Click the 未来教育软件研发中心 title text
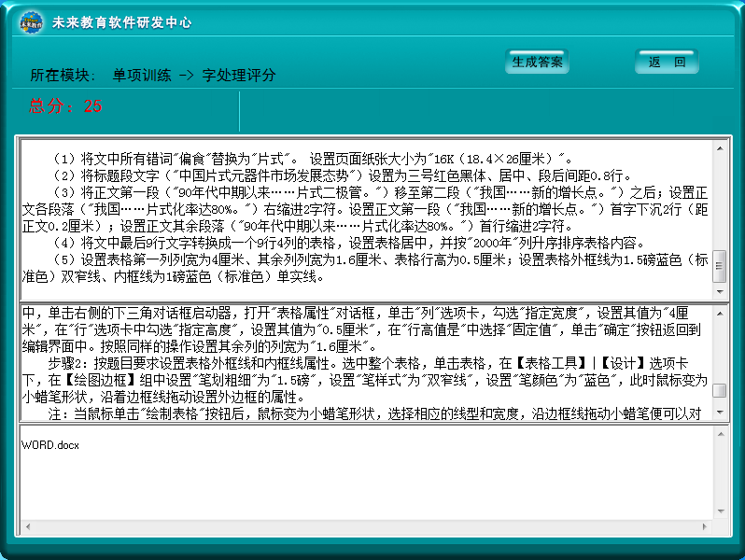 (121, 22)
